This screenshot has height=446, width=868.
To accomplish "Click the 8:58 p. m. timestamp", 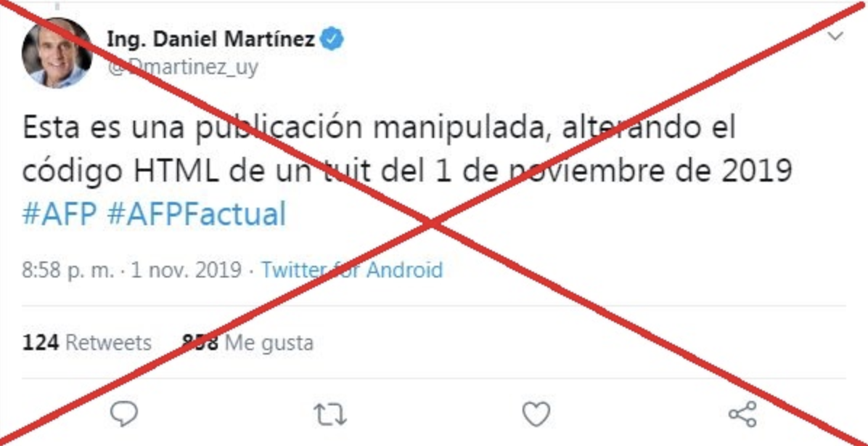I will coord(68,270).
